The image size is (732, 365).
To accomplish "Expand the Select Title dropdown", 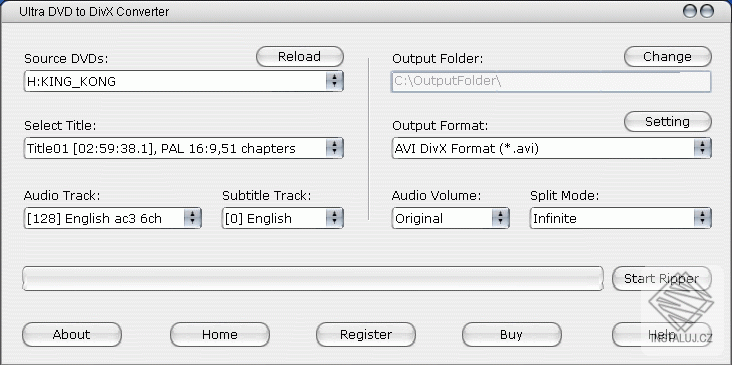I will click(x=183, y=148).
